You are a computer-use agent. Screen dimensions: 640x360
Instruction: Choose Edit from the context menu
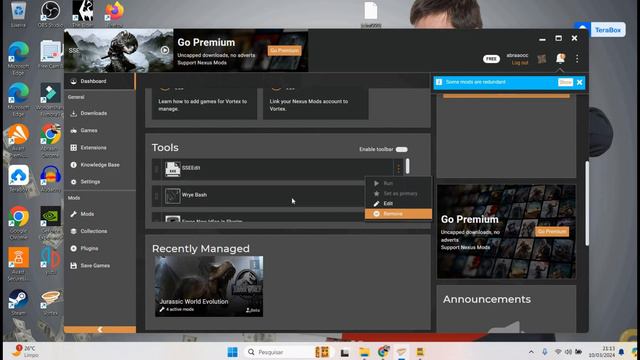coord(398,203)
